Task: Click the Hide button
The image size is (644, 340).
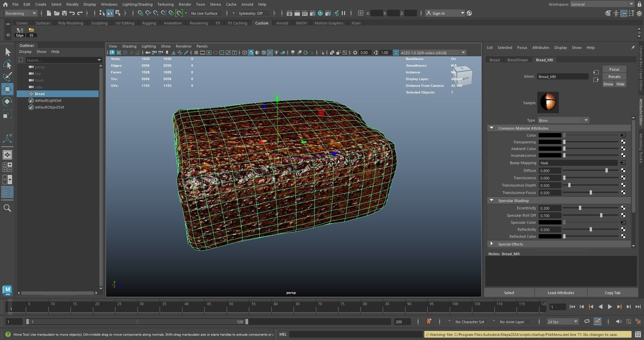Action: pyautogui.click(x=620, y=84)
